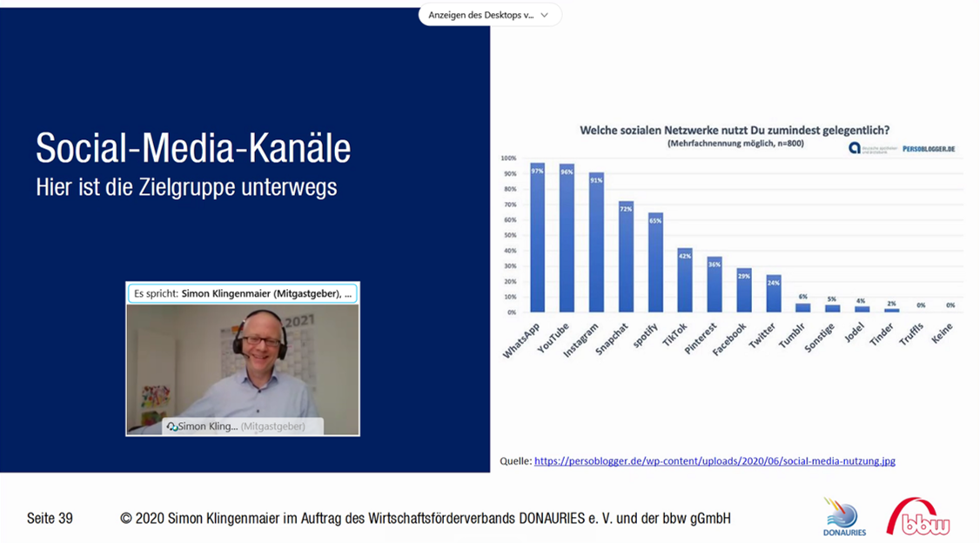Screen dimensions: 980x543
Task: Click the 'Keine' axis label
Action: (942, 333)
